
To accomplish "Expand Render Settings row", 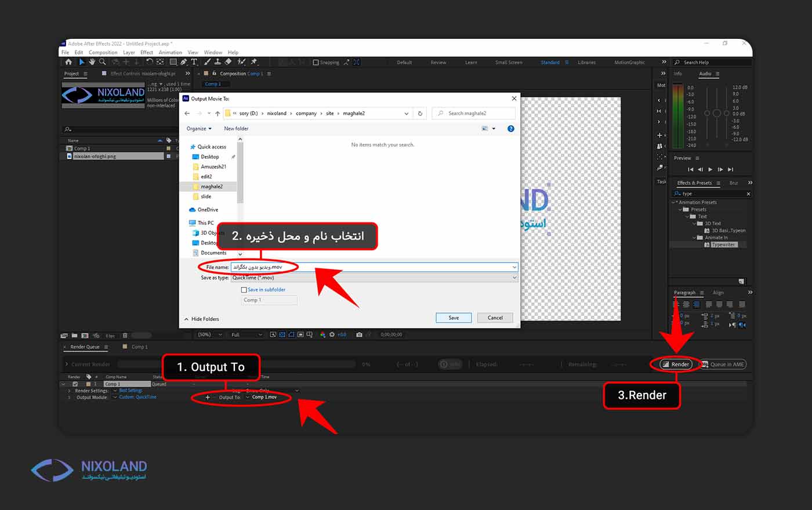I will click(69, 391).
